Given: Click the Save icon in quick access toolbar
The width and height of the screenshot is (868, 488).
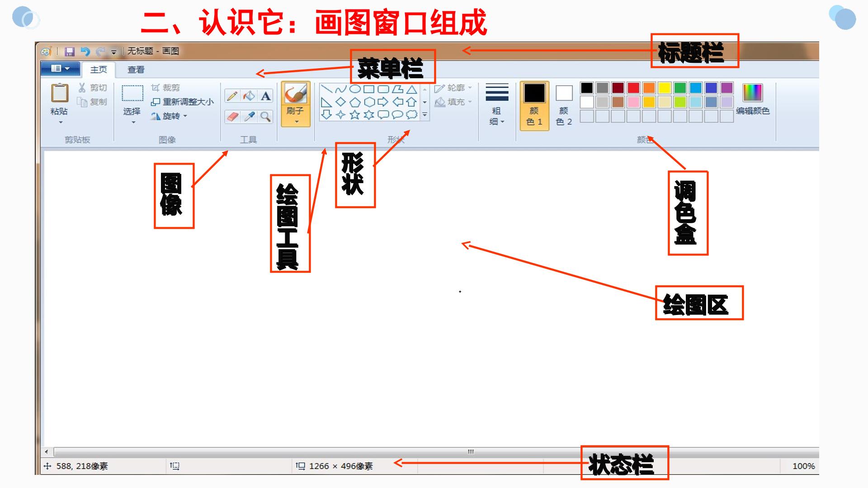Looking at the screenshot, I should point(69,52).
